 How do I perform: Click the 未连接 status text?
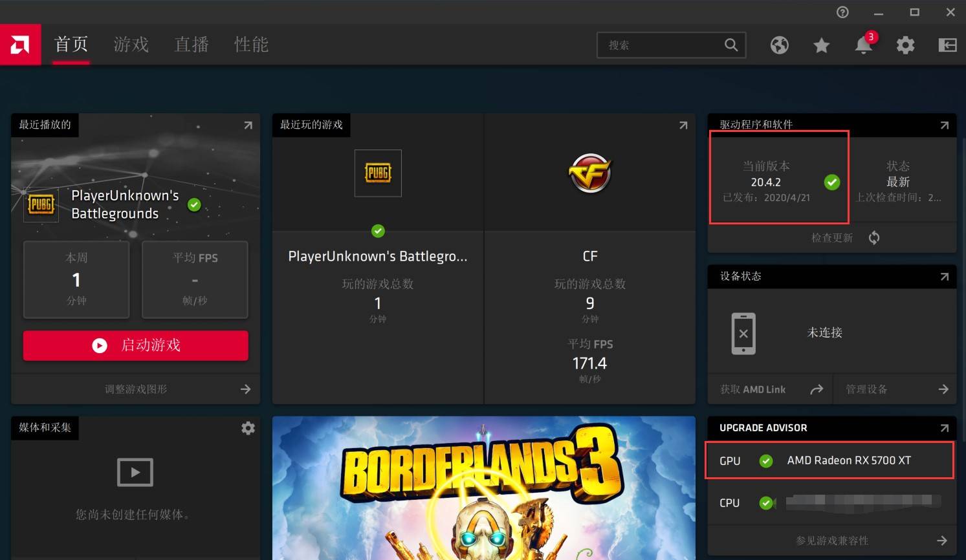[825, 333]
